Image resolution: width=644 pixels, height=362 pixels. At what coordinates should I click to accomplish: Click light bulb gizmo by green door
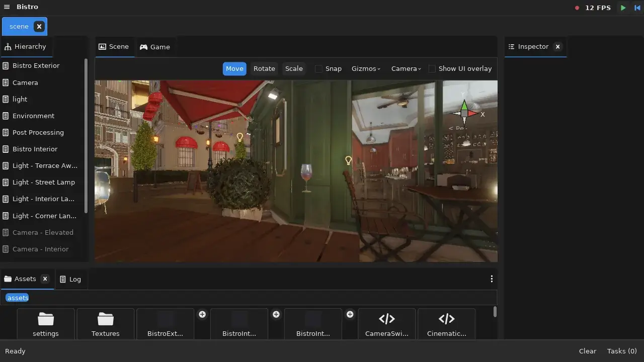click(348, 160)
